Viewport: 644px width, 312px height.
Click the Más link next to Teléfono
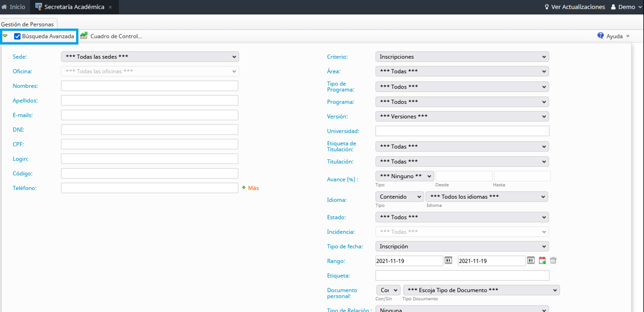(253, 188)
